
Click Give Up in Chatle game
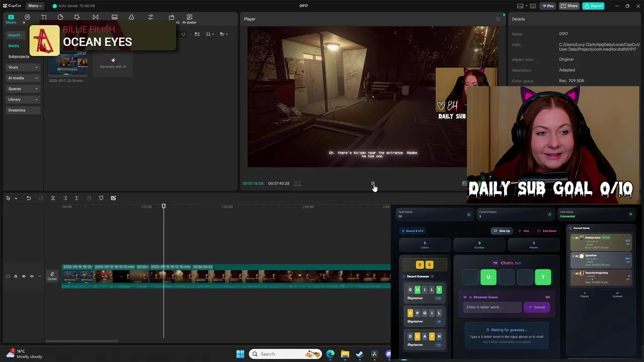(502, 231)
